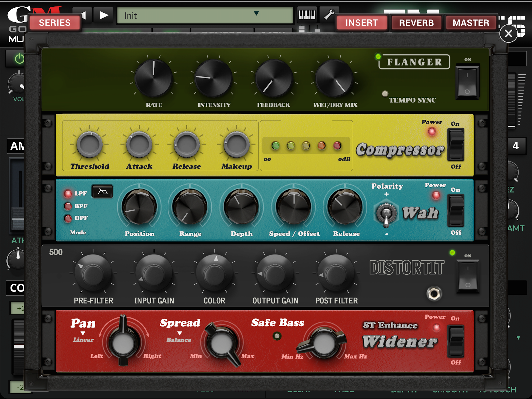Click the SERIES routing button
The width and height of the screenshot is (532, 399).
click(55, 23)
